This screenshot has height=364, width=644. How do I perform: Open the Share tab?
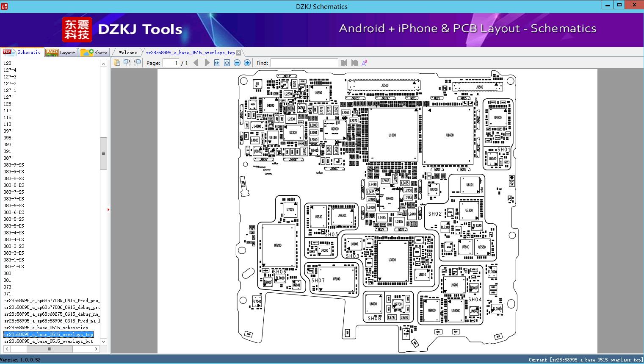(94, 53)
